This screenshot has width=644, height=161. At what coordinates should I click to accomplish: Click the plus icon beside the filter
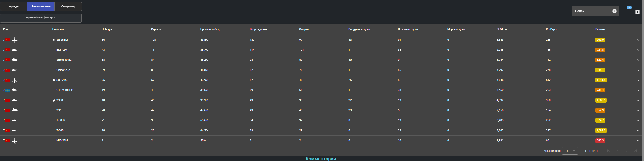[x=637, y=12]
